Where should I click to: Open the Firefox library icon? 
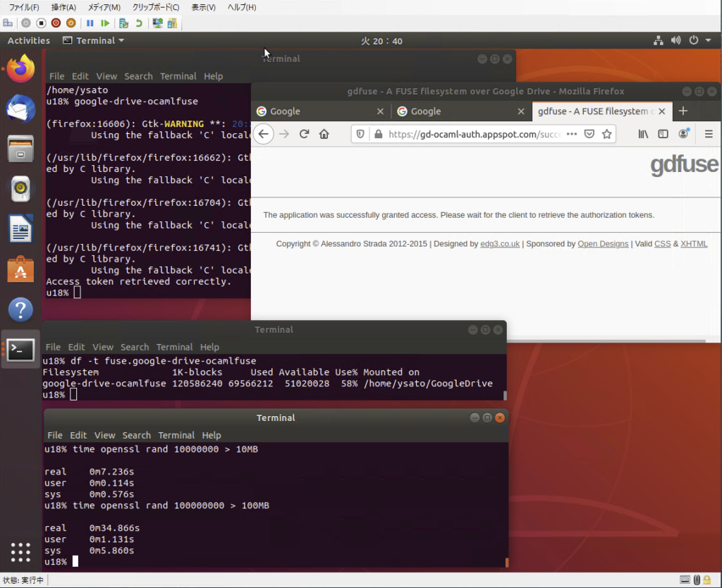coord(643,134)
